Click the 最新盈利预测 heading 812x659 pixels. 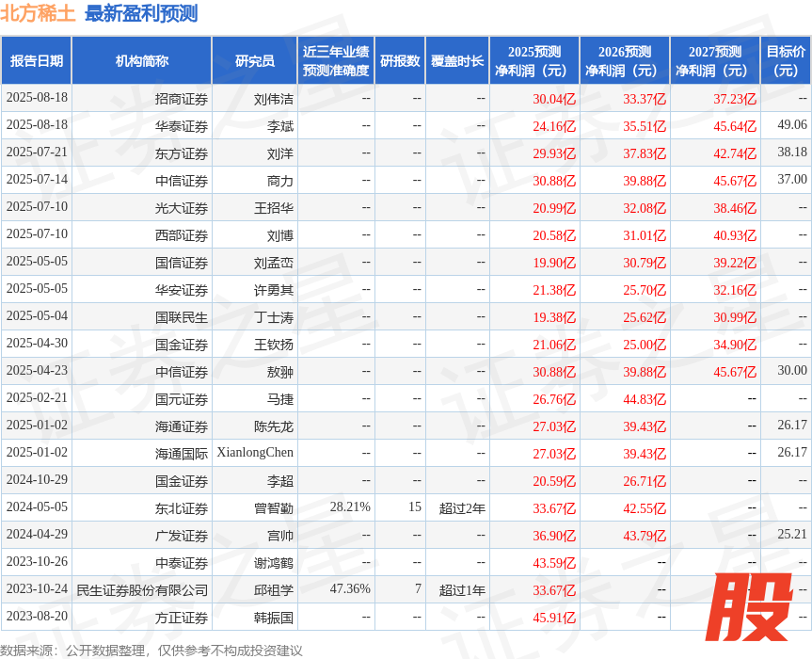[141, 13]
